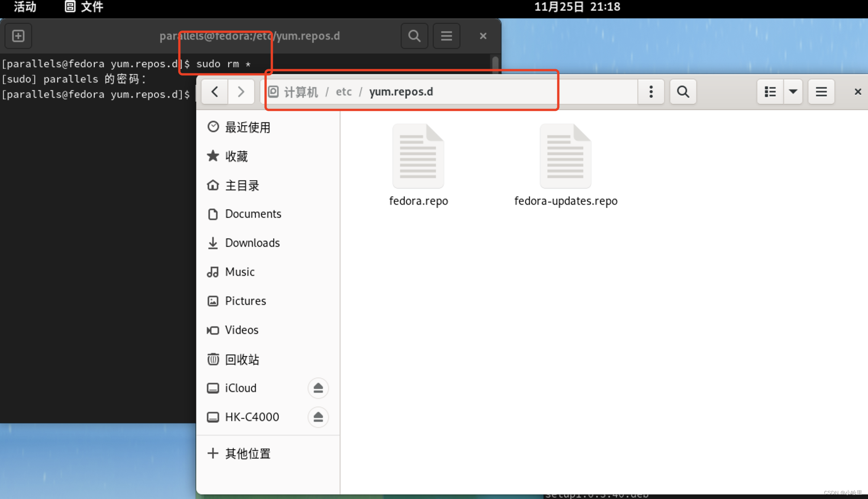Open the 活动 activities overview
This screenshot has width=868, height=499.
click(x=25, y=6)
